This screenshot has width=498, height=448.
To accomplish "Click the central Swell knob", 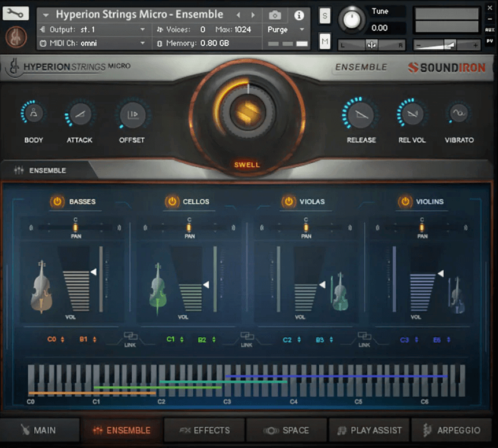I will [x=248, y=112].
